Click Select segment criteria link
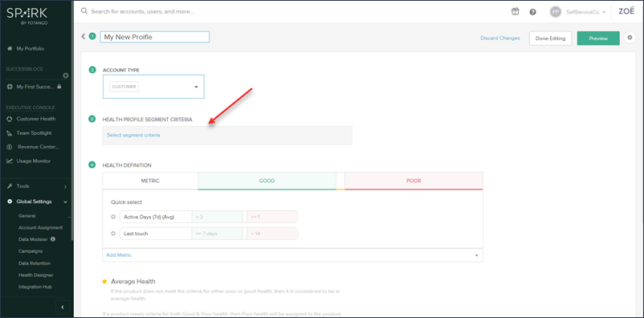 pos(133,135)
